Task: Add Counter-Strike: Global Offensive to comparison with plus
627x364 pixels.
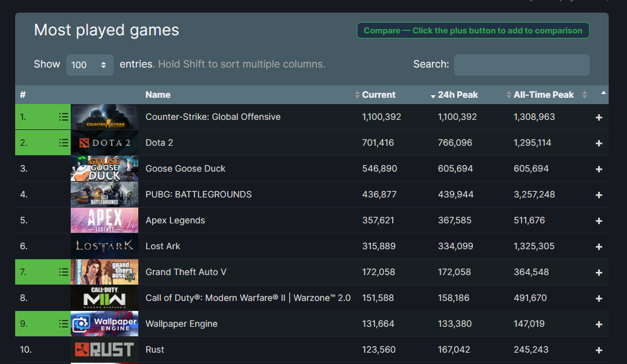Action: pyautogui.click(x=599, y=117)
